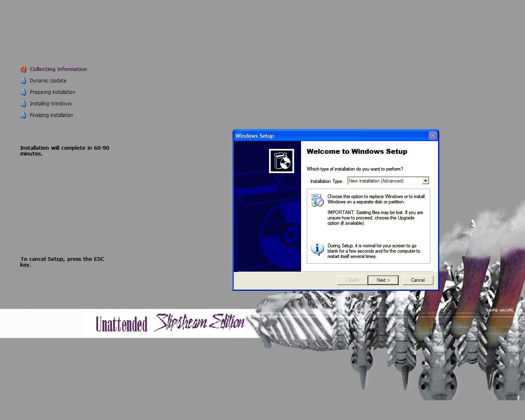525x420 pixels.
Task: Click the Collecting information step icon
Action: click(x=24, y=69)
